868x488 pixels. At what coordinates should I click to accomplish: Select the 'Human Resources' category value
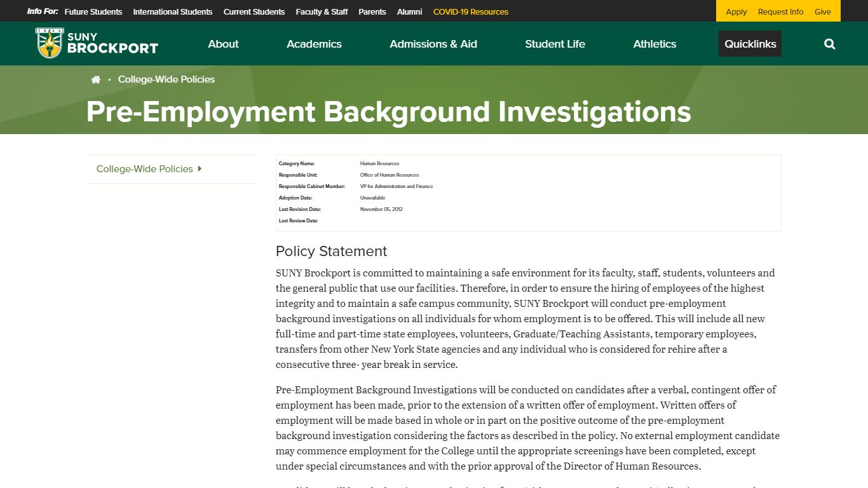point(379,163)
